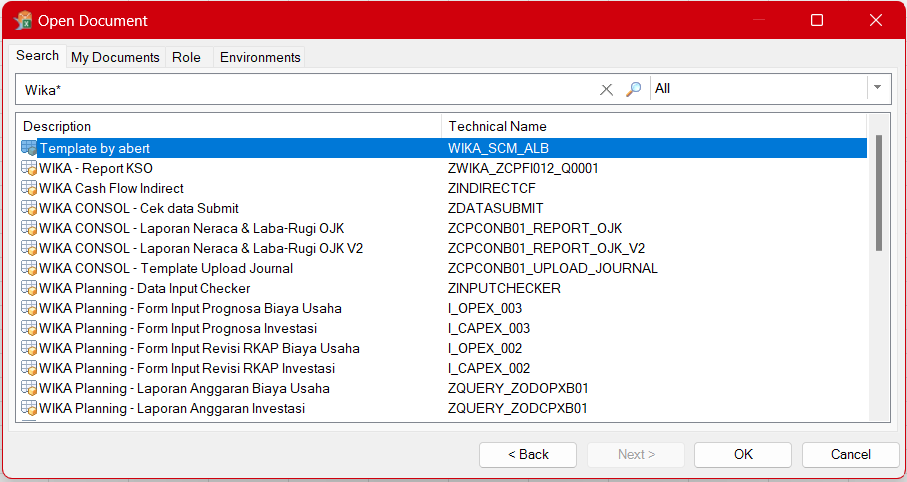Click the Cancel button
The width and height of the screenshot is (907, 482).
(850, 454)
